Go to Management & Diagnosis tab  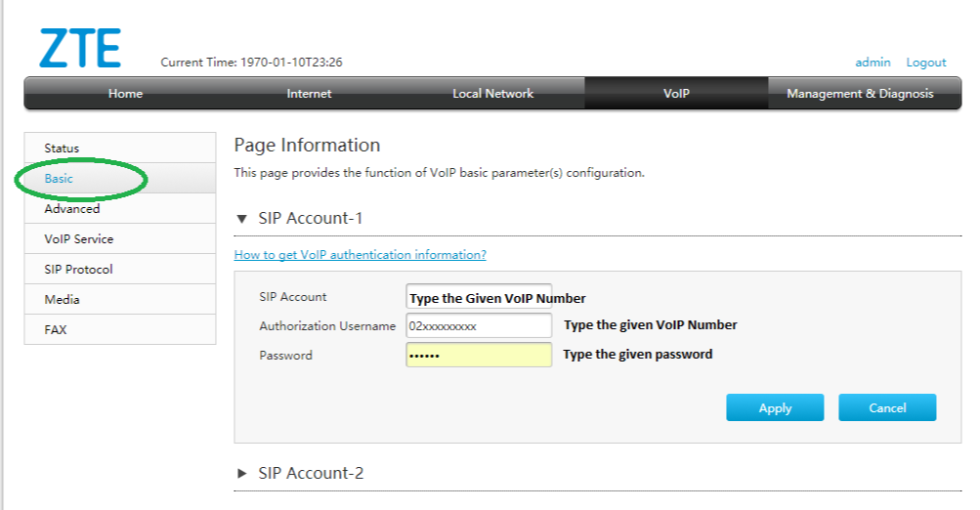pos(860,94)
